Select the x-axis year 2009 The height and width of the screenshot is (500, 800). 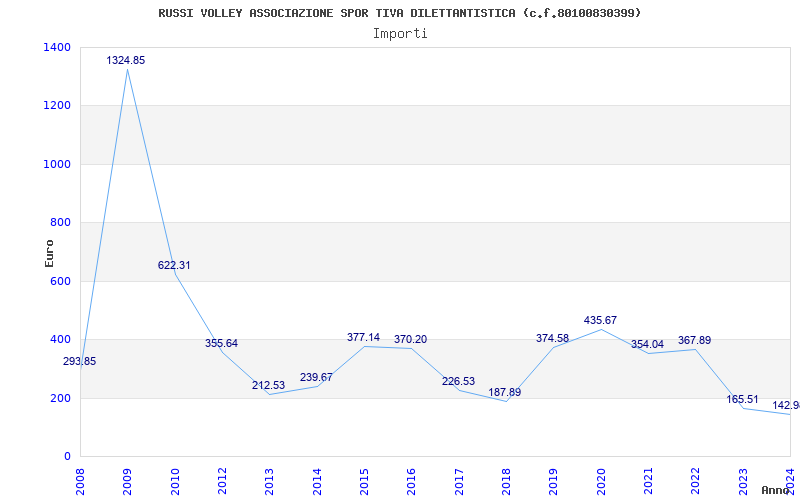pyautogui.click(x=128, y=481)
